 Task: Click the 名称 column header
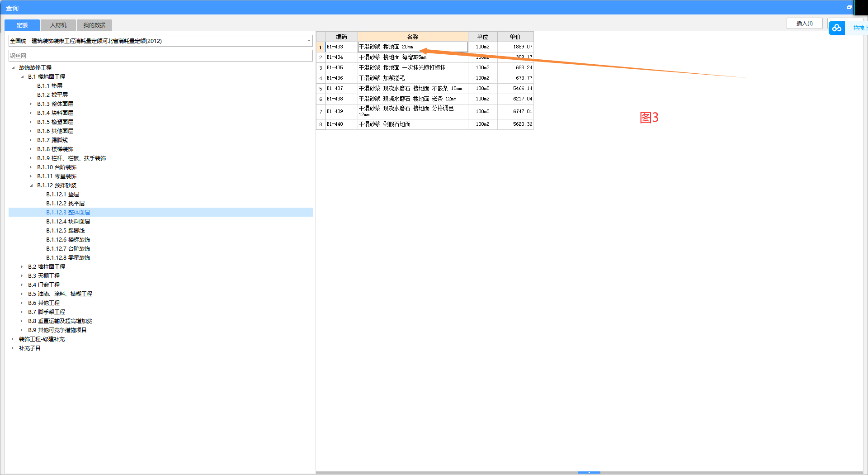pyautogui.click(x=413, y=37)
